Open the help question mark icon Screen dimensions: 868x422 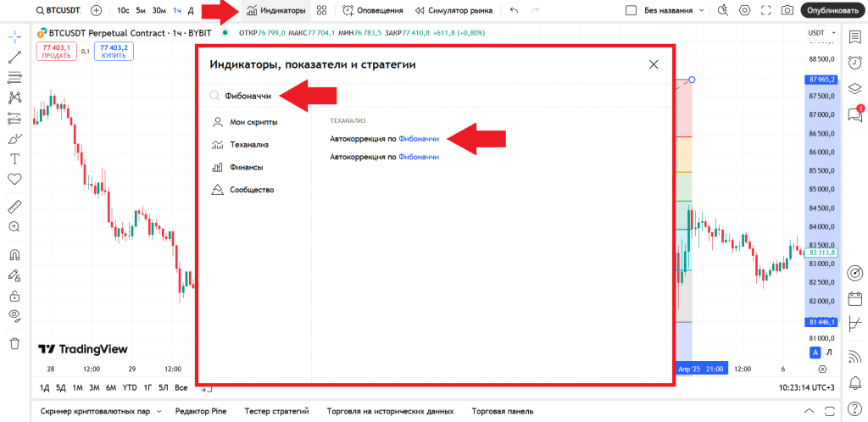(854, 410)
